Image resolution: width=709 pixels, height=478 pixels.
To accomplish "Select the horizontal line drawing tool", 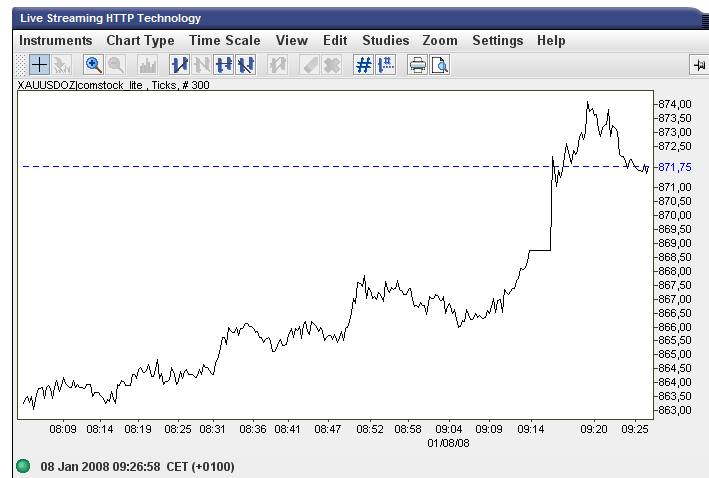I will point(224,65).
